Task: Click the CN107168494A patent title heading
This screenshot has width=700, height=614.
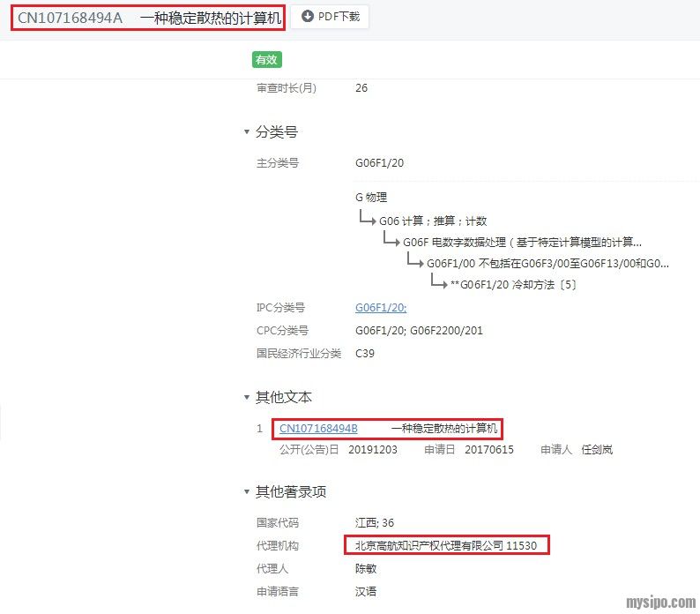Action: tap(150, 18)
